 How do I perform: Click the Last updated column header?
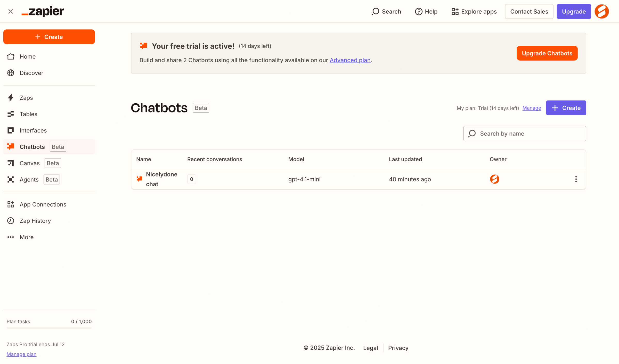pyautogui.click(x=405, y=159)
